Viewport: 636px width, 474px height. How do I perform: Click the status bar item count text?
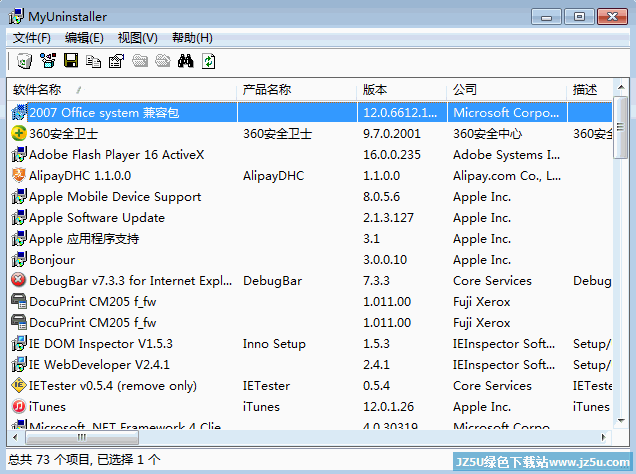[84, 459]
